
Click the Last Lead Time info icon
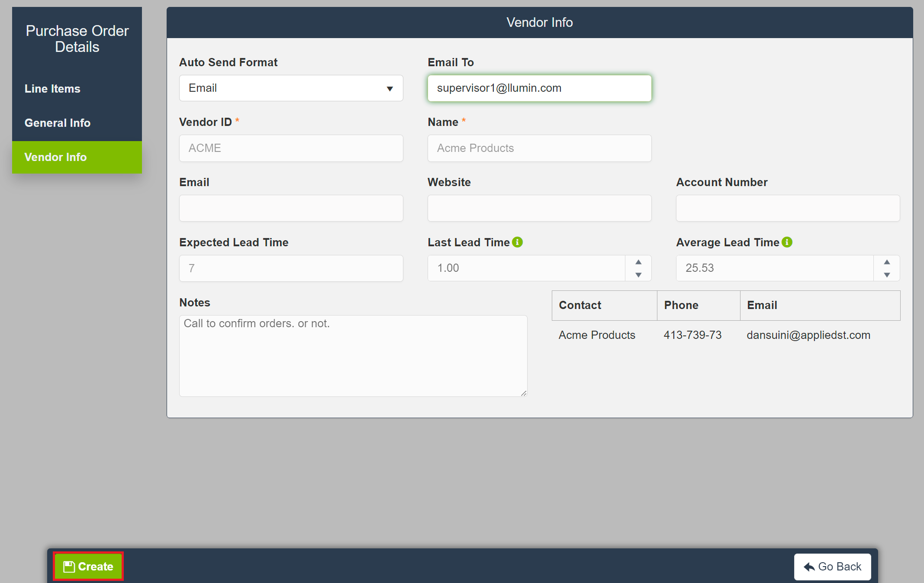tap(517, 242)
